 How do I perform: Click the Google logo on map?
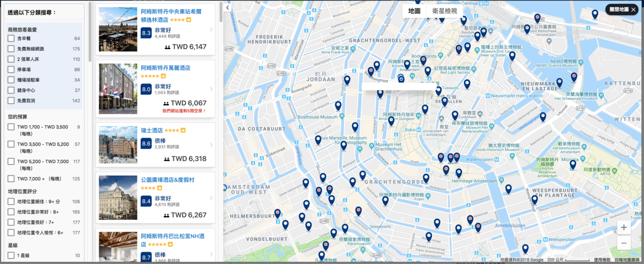pyautogui.click(x=237, y=257)
